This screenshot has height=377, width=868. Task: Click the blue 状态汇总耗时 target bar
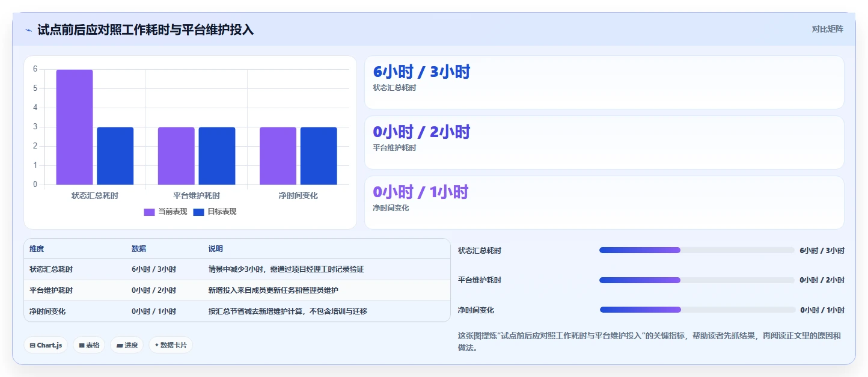(x=115, y=156)
